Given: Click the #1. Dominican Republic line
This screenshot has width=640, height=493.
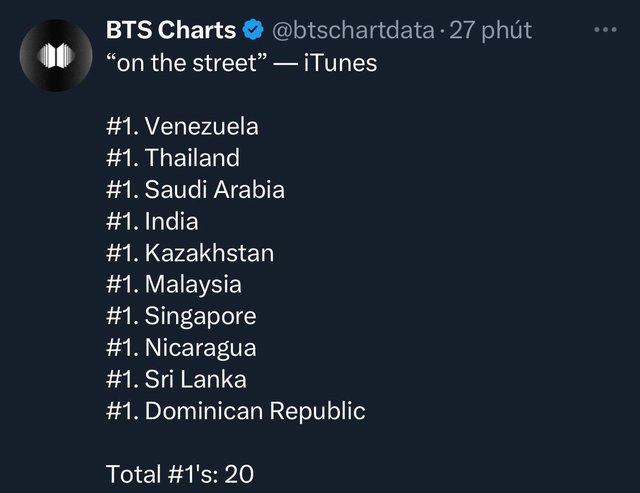Looking at the screenshot, I should click(x=236, y=411).
